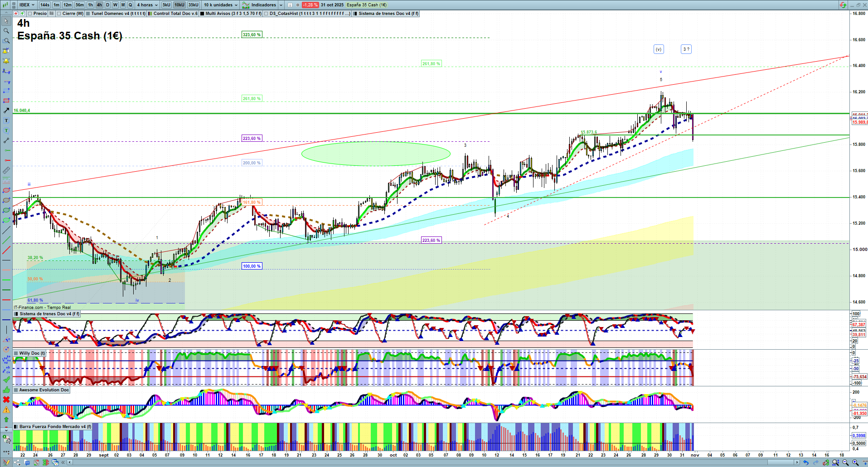Pick the red rectangle drawing tool
868x467 pixels.
pos(6,101)
